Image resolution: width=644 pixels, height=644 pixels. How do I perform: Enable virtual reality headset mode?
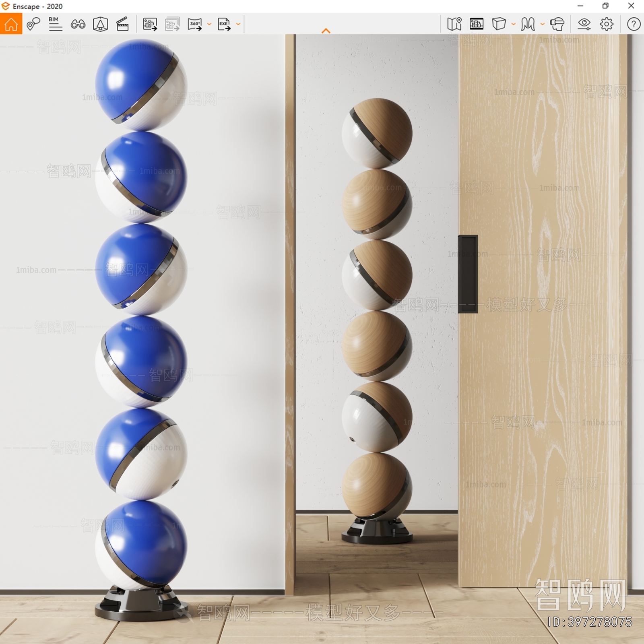tap(557, 24)
